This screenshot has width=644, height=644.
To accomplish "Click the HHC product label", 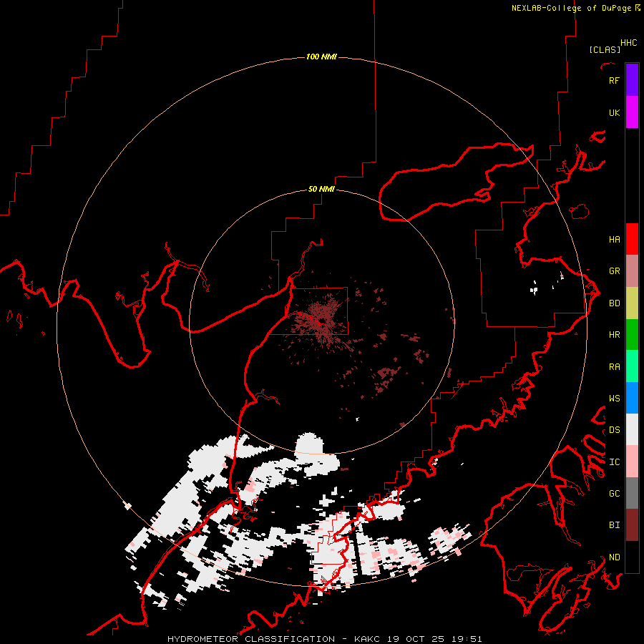I will (629, 43).
